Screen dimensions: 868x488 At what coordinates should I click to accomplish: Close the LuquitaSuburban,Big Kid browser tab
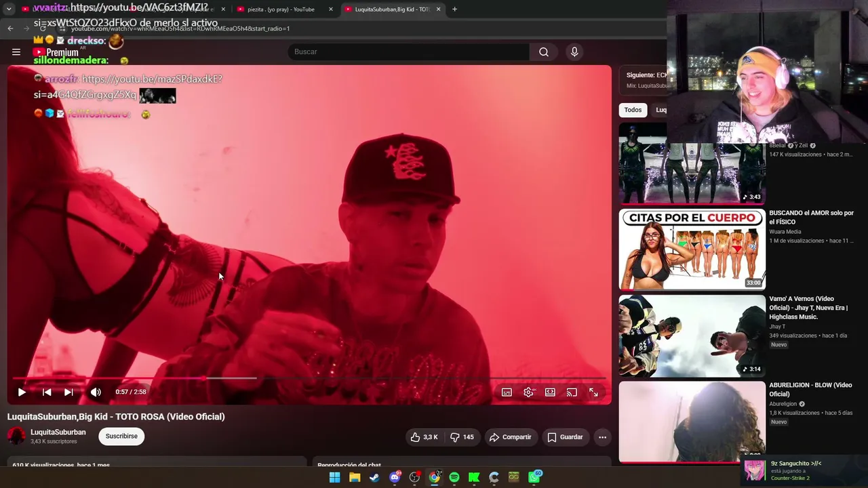point(439,9)
